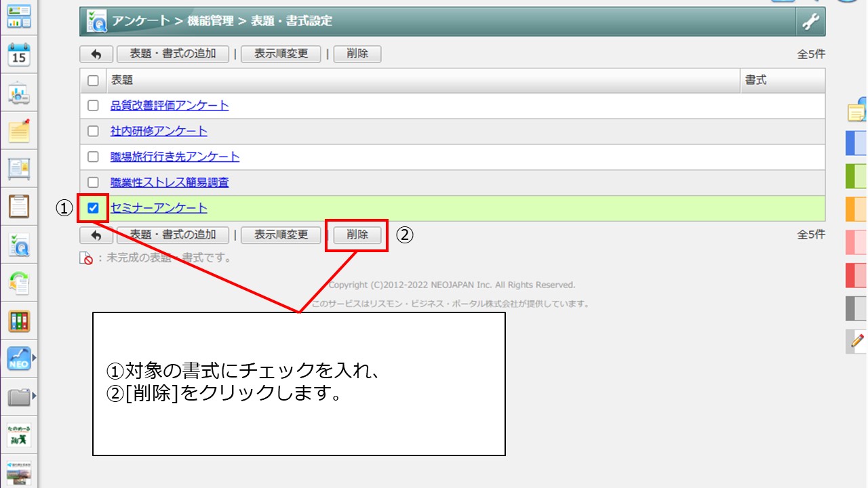Click the bottom 全5件 count text

[x=811, y=235]
